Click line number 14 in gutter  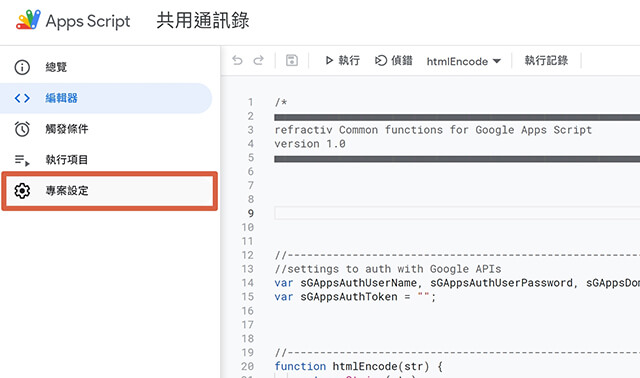pos(247,283)
